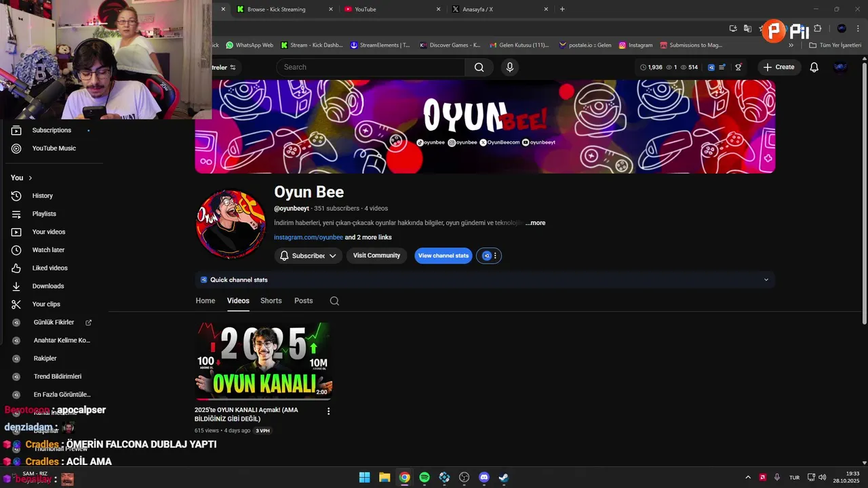Open the OYUN KANALI video thumbnail
Image resolution: width=868 pixels, height=488 pixels.
coord(263,361)
